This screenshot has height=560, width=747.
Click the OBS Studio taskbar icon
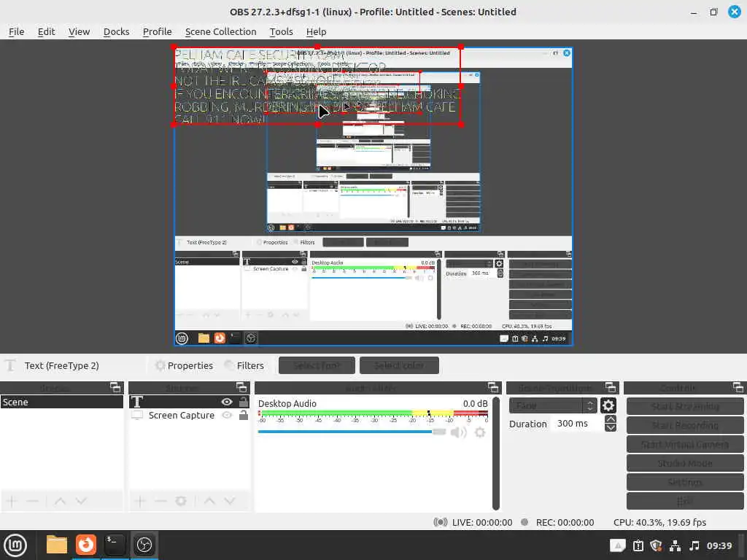(x=144, y=545)
